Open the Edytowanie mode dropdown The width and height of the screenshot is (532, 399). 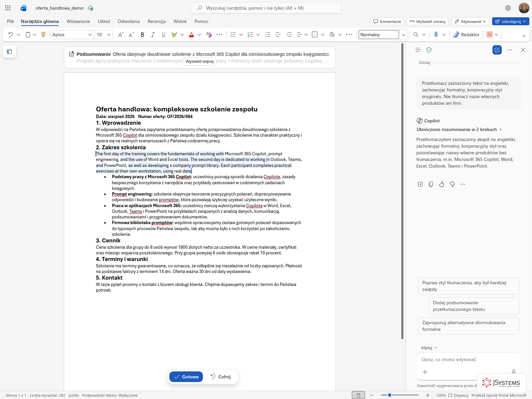pos(470,21)
